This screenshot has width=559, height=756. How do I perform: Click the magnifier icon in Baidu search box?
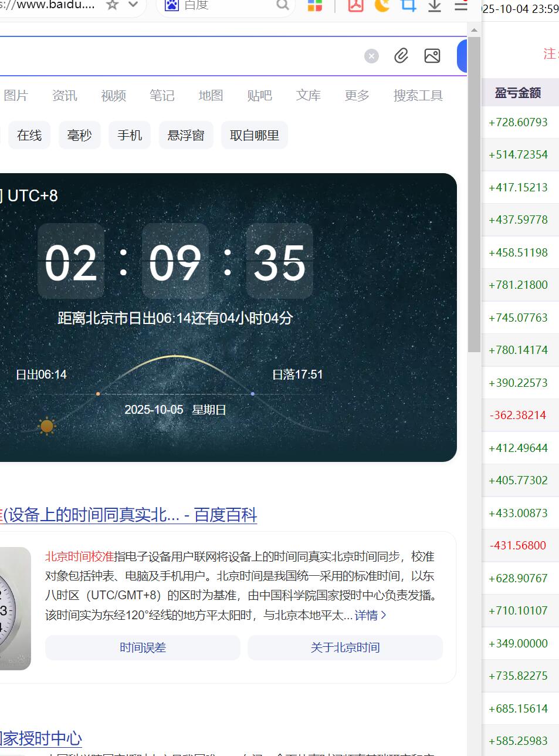(282, 5)
